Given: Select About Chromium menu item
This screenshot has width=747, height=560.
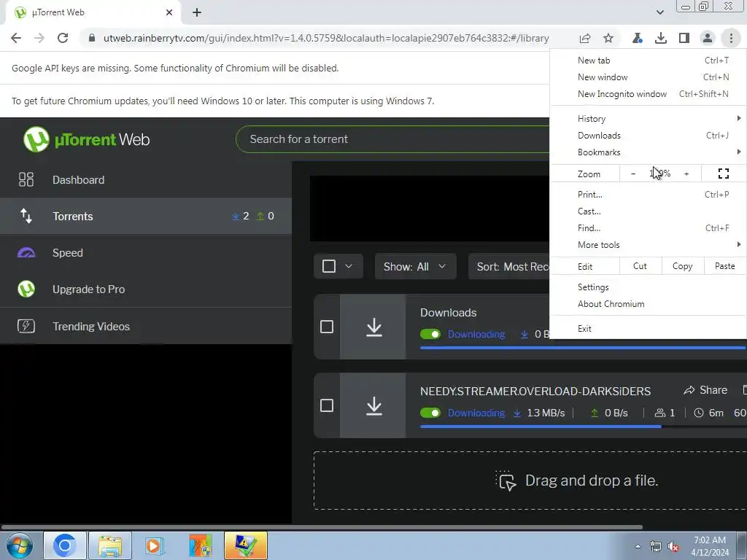Looking at the screenshot, I should (649, 304).
